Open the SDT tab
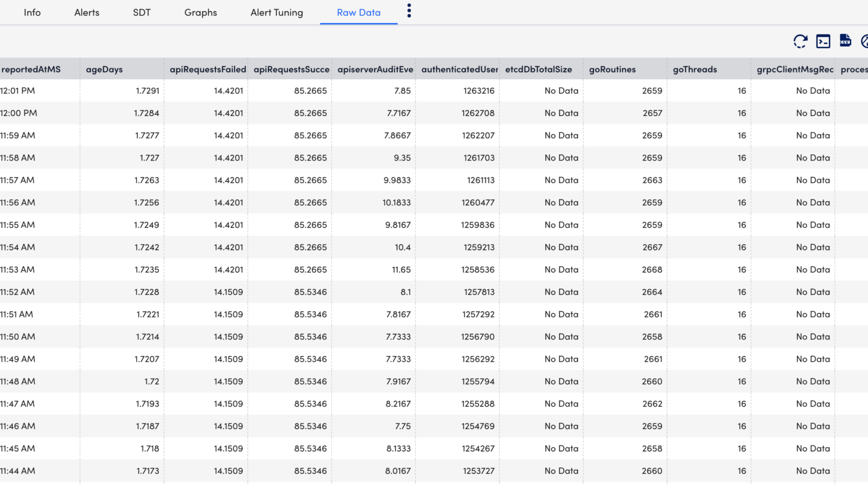The height and width of the screenshot is (485, 868). pyautogui.click(x=141, y=12)
